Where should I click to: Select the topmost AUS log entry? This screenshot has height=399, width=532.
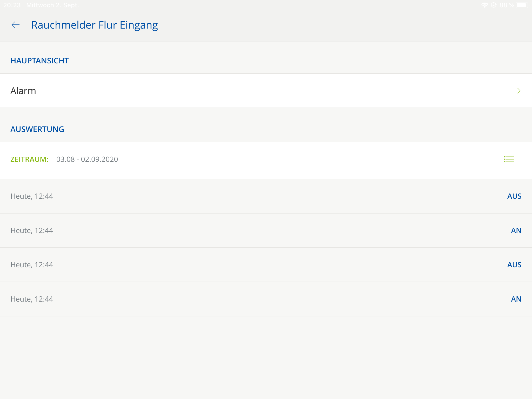(x=514, y=196)
